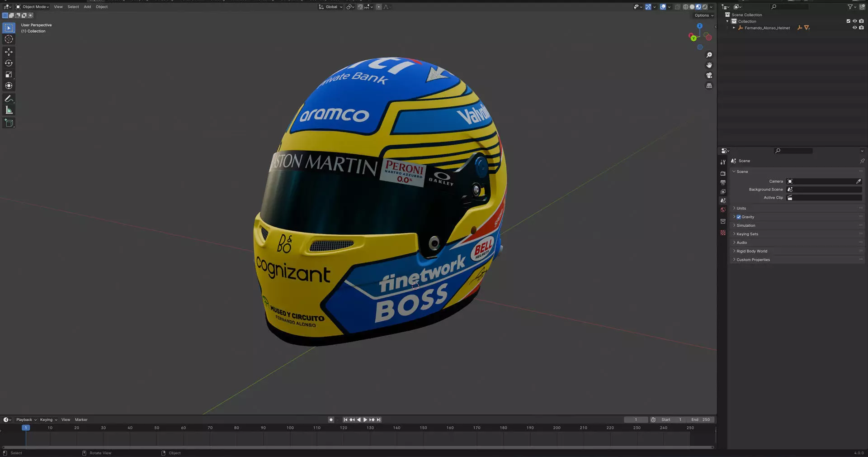This screenshot has width=868, height=457.
Task: Open the viewport View menu
Action: pos(58,7)
